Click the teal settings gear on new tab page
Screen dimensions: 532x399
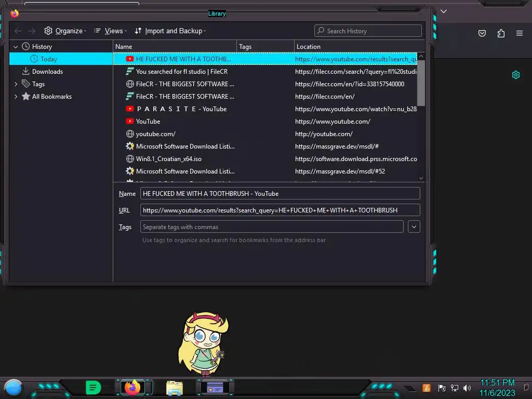[516, 75]
